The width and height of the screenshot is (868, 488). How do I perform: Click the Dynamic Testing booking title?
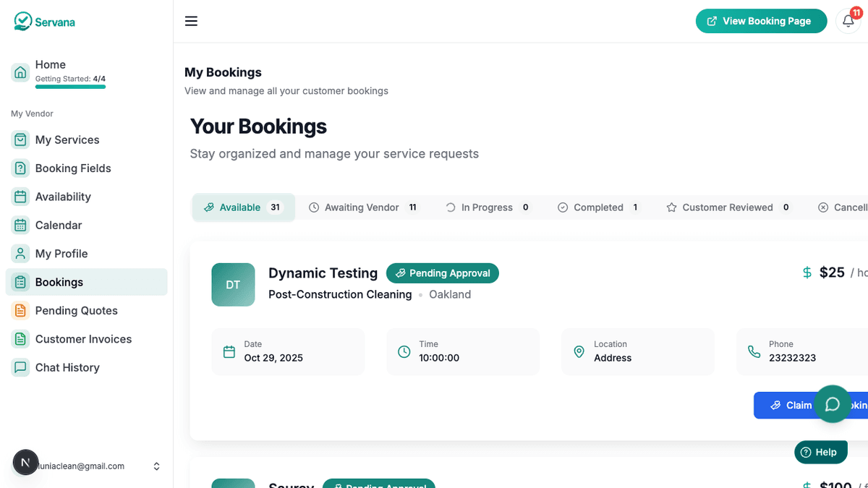click(323, 273)
